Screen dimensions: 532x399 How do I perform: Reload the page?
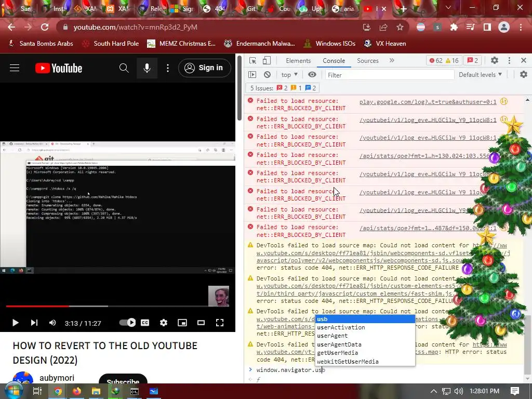45,27
